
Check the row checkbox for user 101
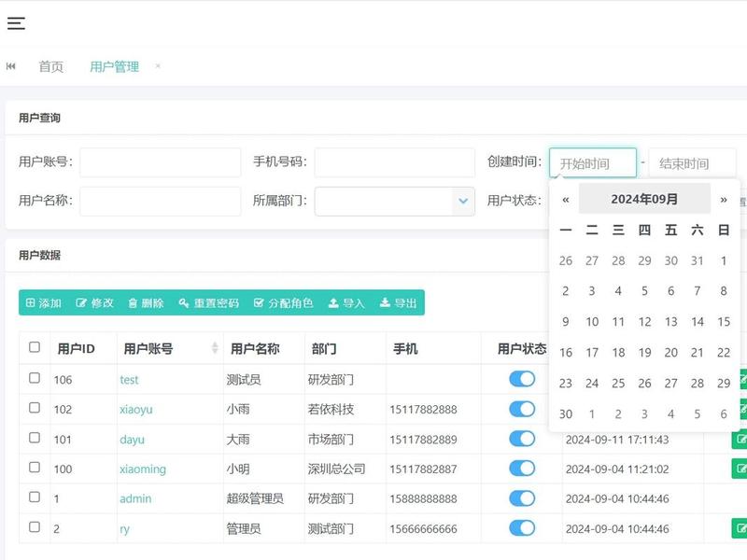click(35, 438)
